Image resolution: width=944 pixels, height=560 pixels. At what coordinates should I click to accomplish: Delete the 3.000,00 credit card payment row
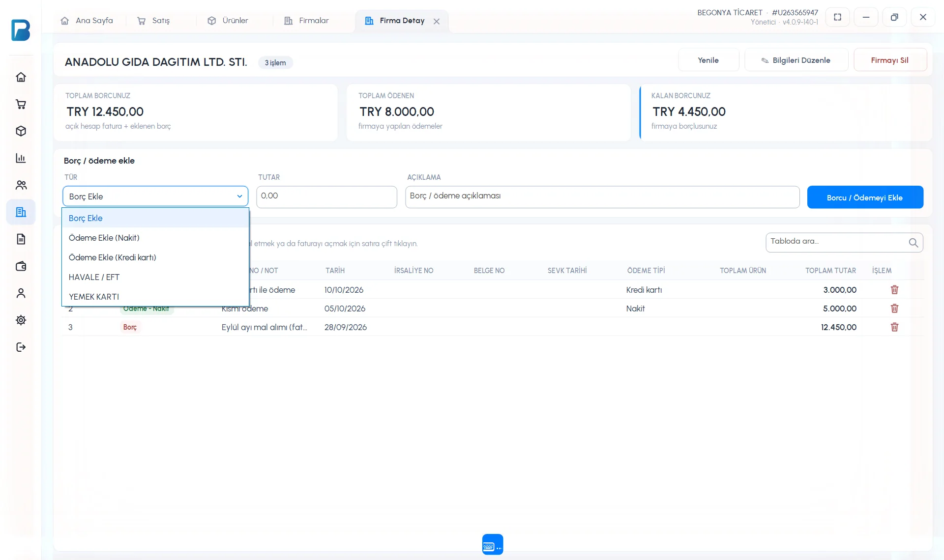click(894, 290)
